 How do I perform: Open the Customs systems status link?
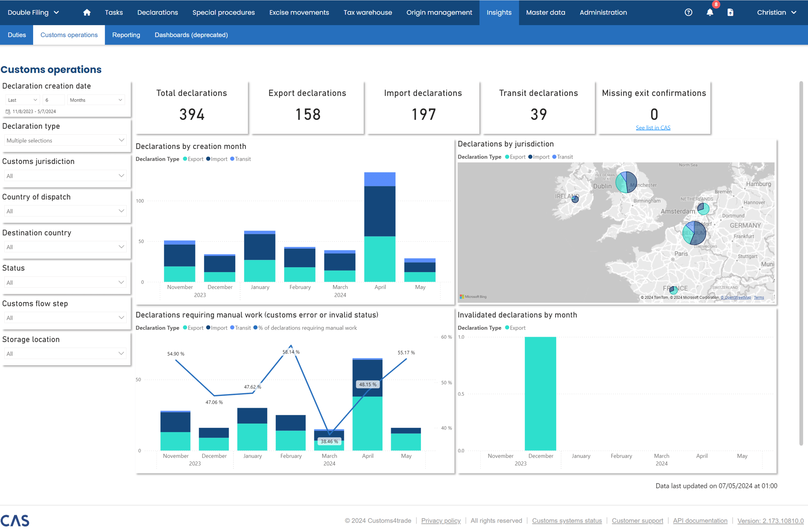click(x=567, y=520)
